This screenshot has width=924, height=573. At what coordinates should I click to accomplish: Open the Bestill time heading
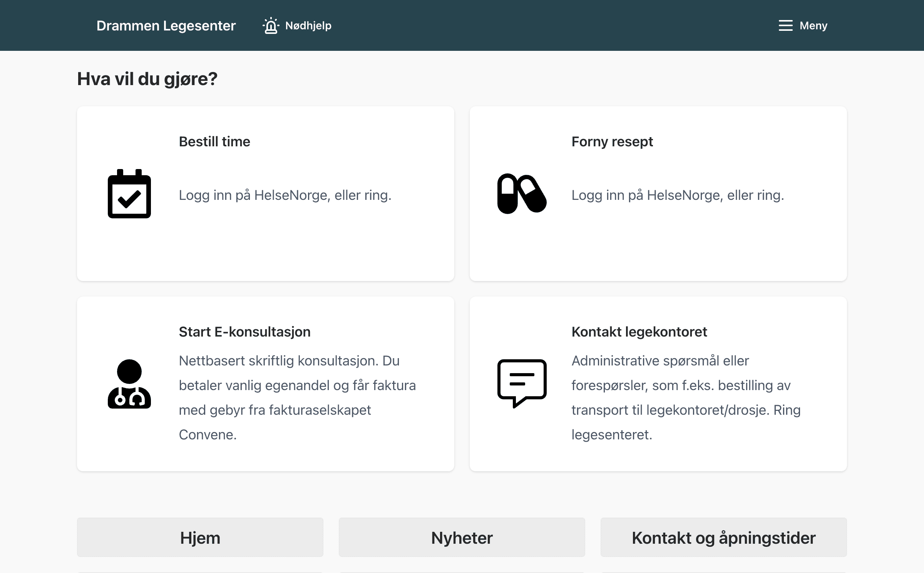[x=214, y=142]
